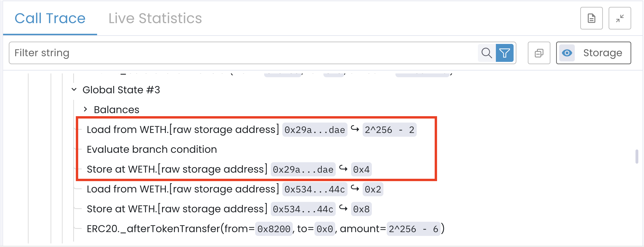644x247 pixels.
Task: Click the search magnifier icon
Action: point(486,53)
